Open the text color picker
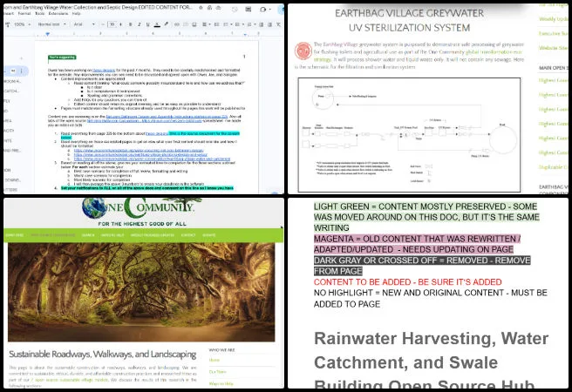Viewport: 572px width, 392px height. click(157, 24)
